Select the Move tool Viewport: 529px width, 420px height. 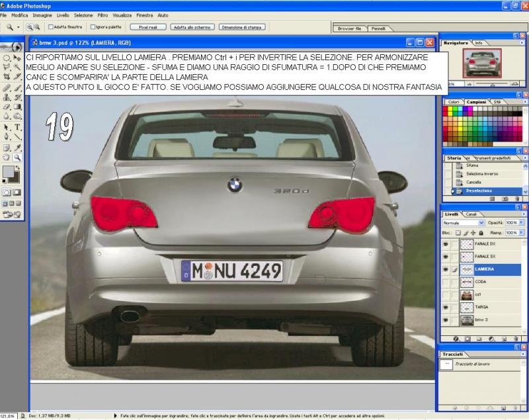pos(17,58)
